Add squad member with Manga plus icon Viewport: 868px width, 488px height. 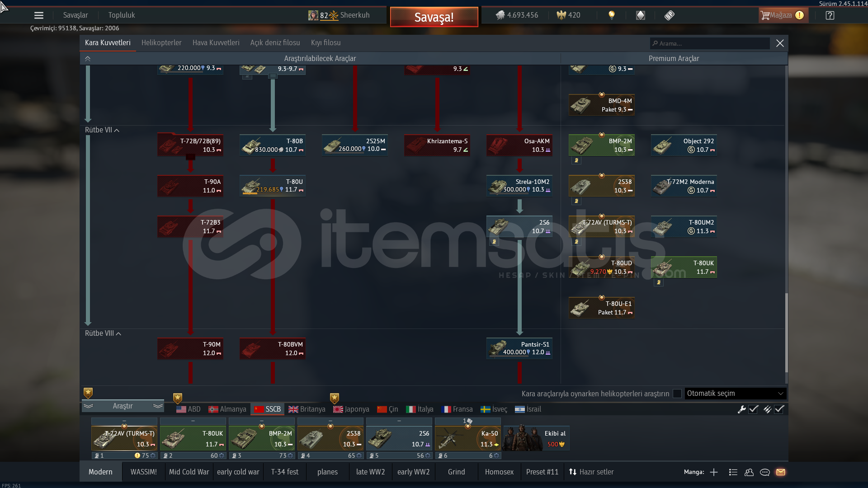tap(714, 472)
